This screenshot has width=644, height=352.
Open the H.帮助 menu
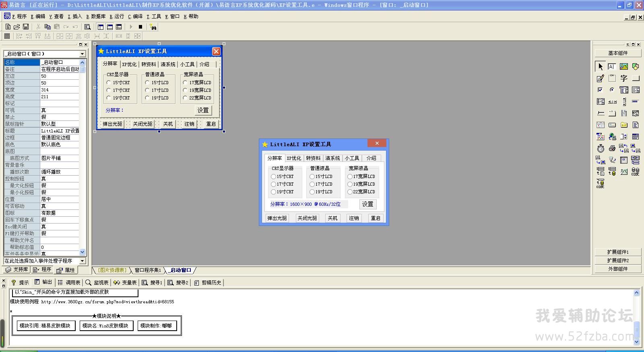click(191, 17)
